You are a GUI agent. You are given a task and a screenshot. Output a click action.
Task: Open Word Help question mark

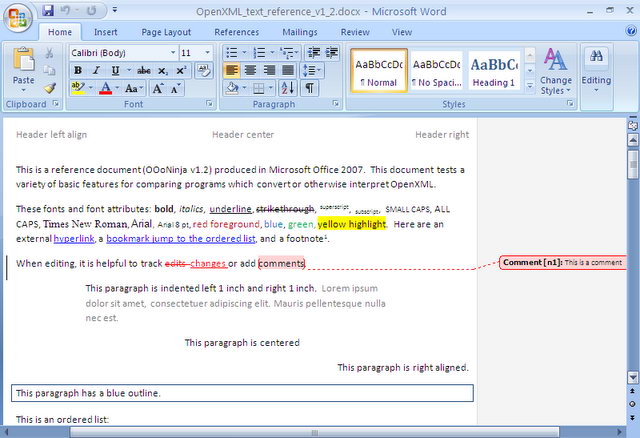pos(631,31)
